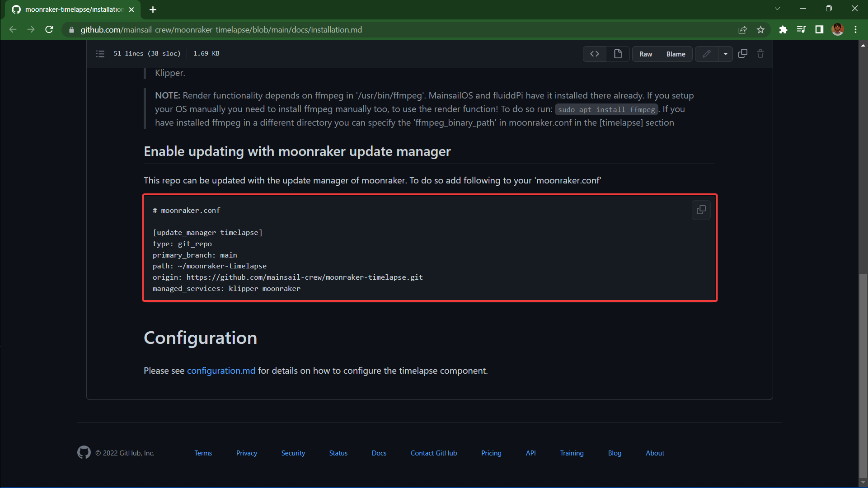This screenshot has height=488, width=868.
Task: Click '[update_manager timelapse]' code line
Action: [x=207, y=233]
